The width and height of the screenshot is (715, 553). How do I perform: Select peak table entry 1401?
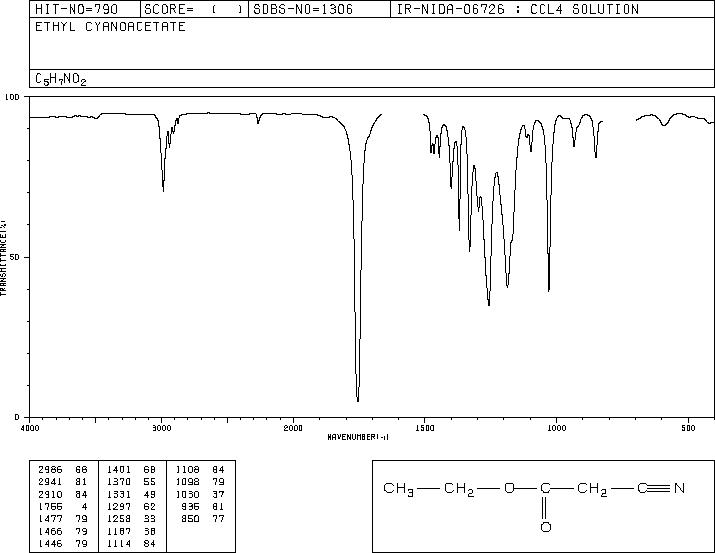tap(119, 470)
